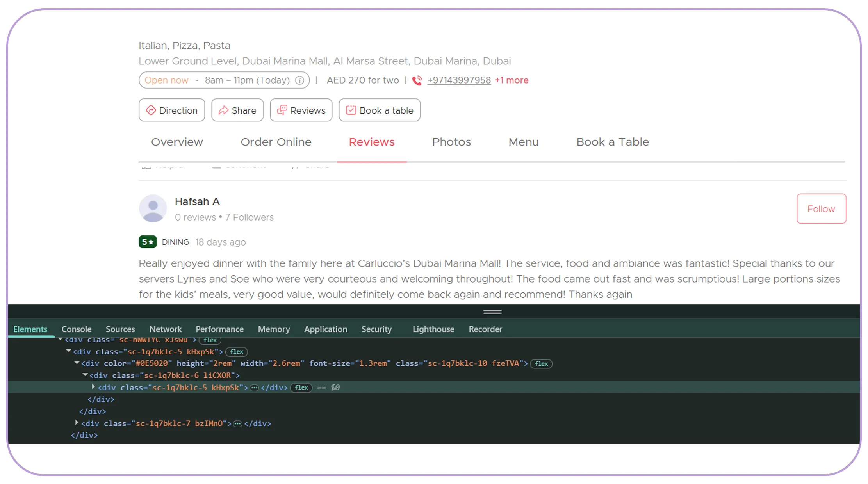This screenshot has width=868, height=484.
Task: Click ellipsis in selected kHxpSk div
Action: pyautogui.click(x=254, y=388)
